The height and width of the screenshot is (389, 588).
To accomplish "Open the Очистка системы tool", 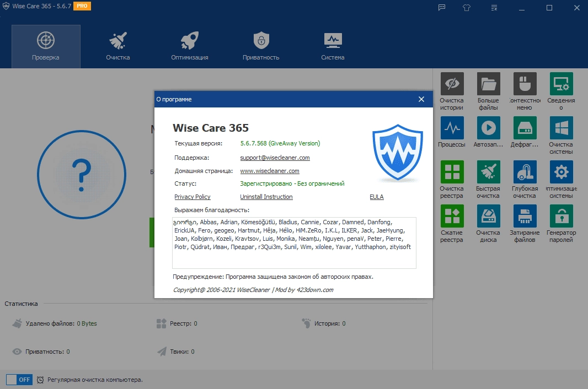I will 561,136.
